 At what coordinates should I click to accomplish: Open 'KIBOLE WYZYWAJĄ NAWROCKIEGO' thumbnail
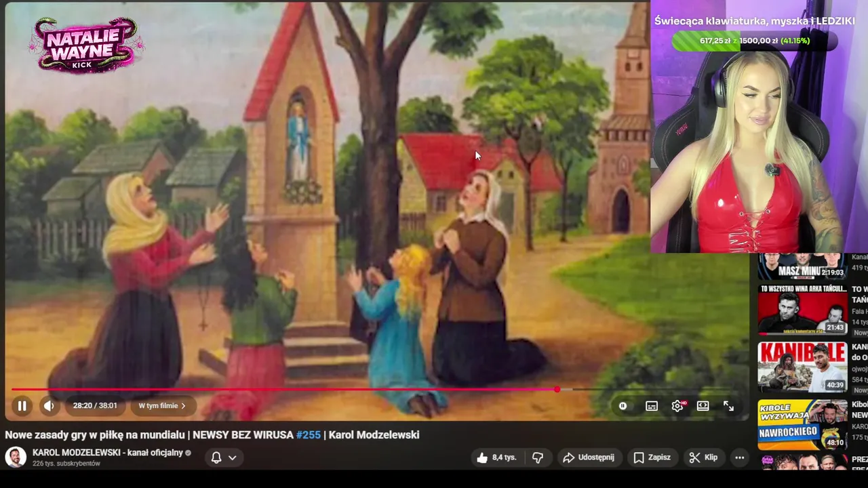click(802, 424)
